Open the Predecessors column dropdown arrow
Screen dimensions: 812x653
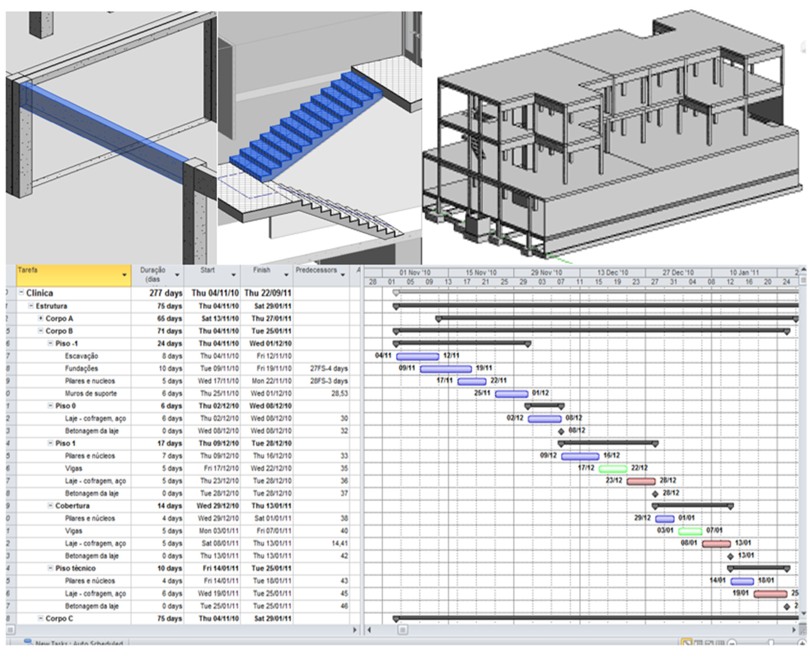pyautogui.click(x=343, y=275)
